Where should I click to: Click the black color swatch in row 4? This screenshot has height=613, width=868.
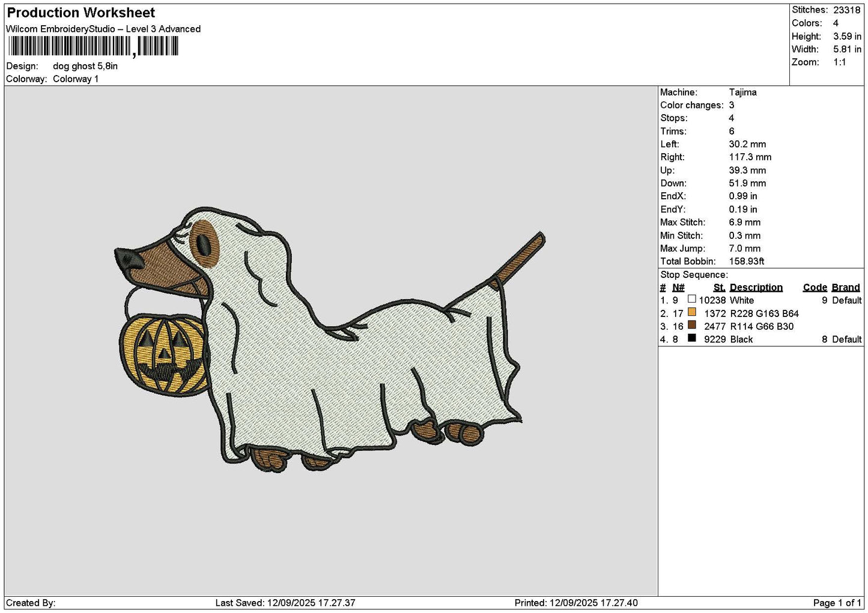[x=692, y=339]
